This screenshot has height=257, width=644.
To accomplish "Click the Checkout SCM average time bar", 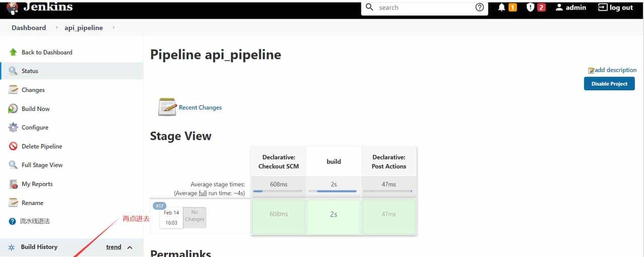I will pyautogui.click(x=278, y=191).
